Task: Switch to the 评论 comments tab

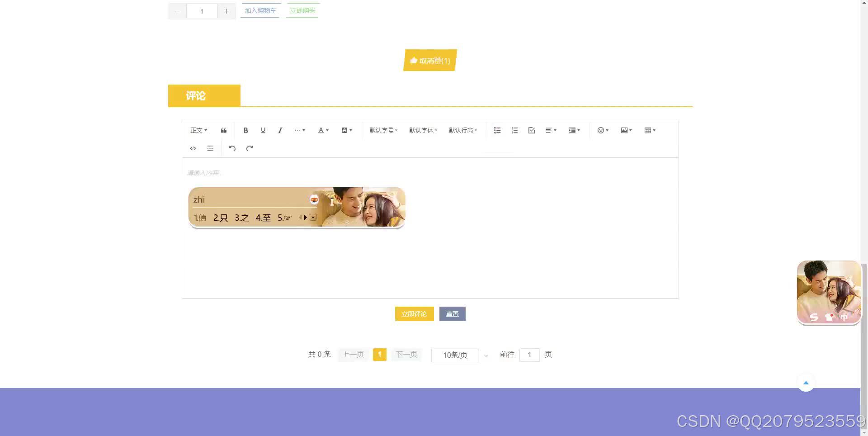Action: (203, 95)
